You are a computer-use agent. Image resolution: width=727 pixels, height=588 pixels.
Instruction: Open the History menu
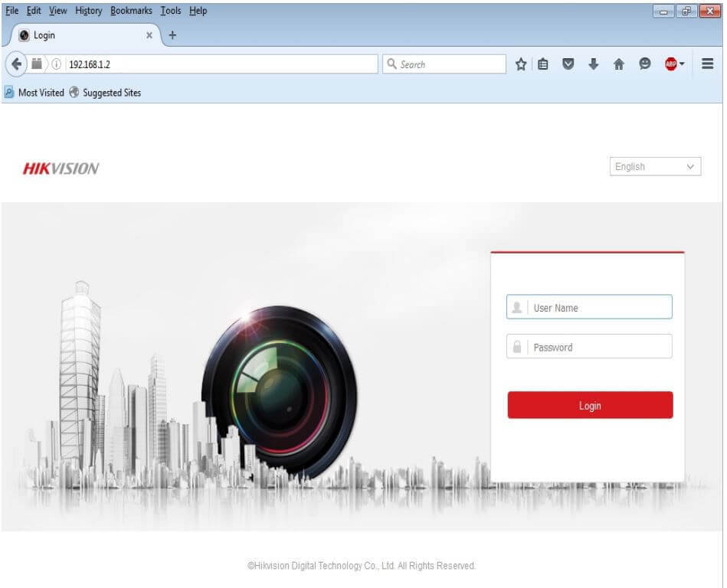[88, 11]
